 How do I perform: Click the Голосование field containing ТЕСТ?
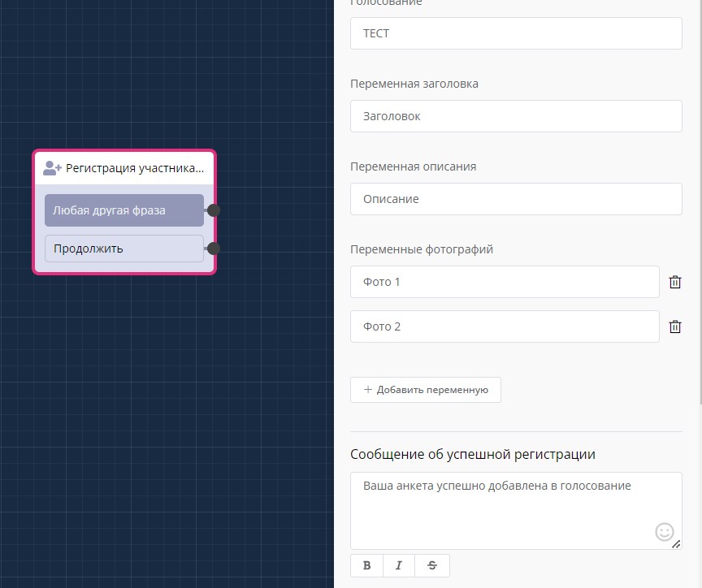pos(515,33)
